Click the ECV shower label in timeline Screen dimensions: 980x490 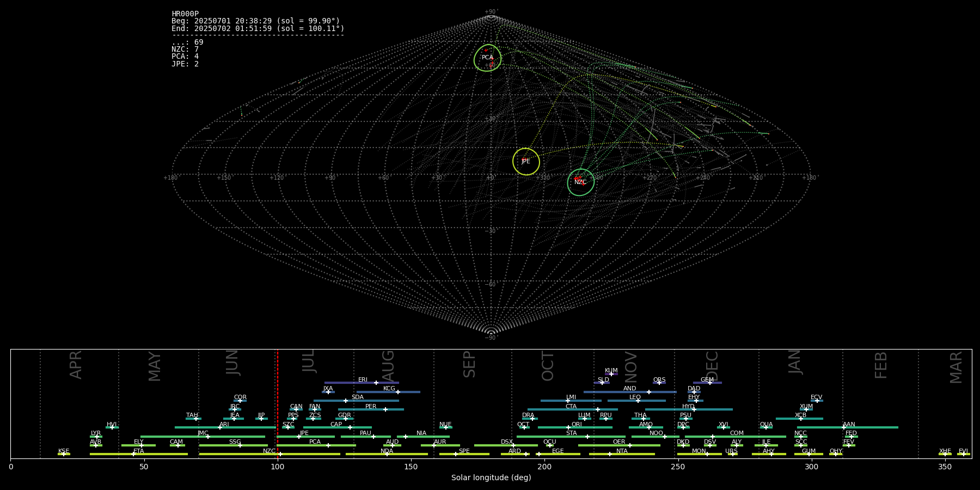(816, 397)
